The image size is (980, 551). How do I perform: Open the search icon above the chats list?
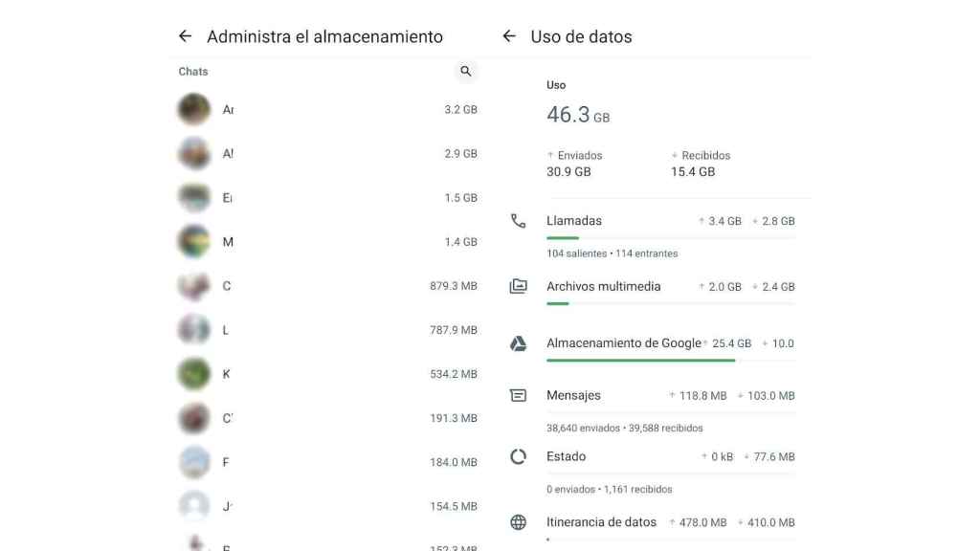(x=466, y=71)
